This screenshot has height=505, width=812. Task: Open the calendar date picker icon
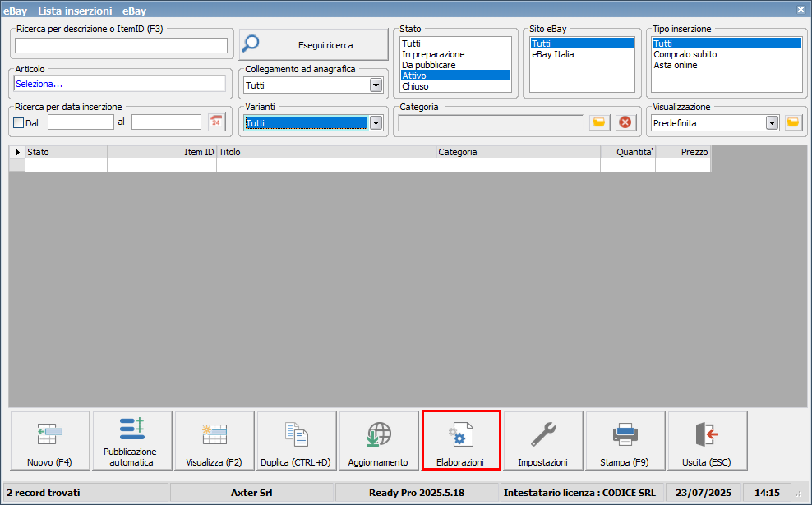216,122
